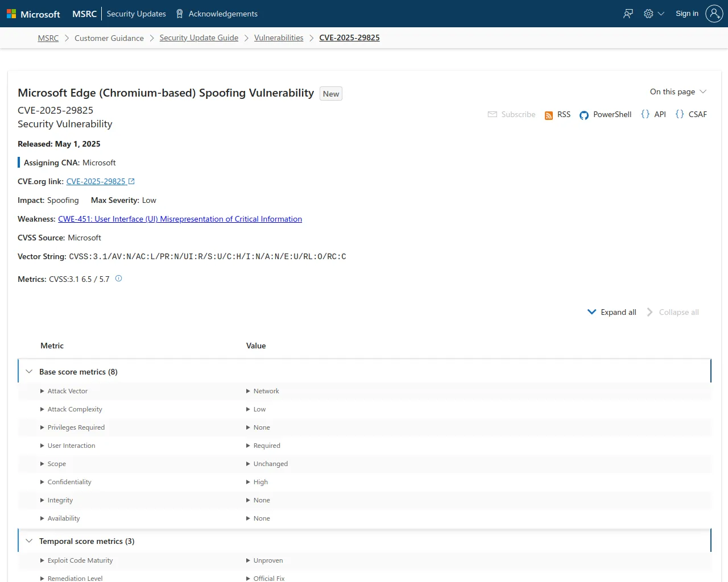Click the CVSS vector string text

208,256
